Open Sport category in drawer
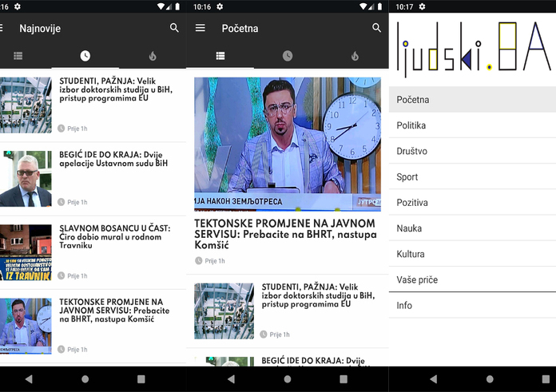The height and width of the screenshot is (392, 556). (472, 177)
